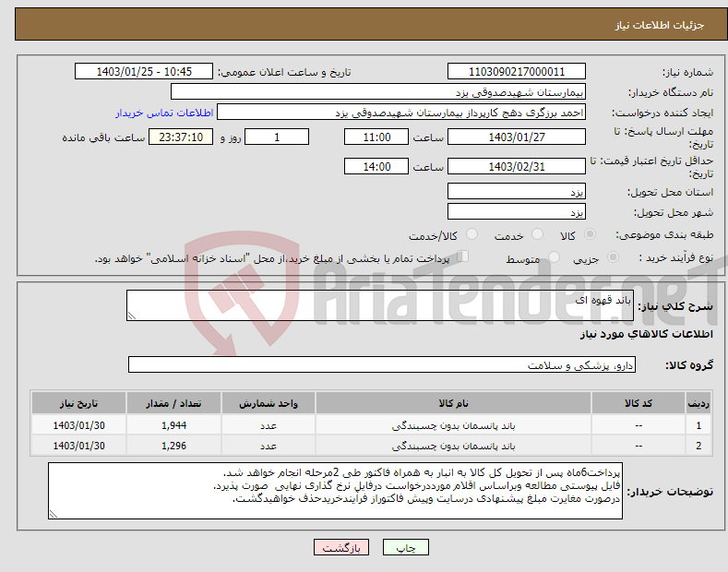The width and height of the screenshot is (728, 572).
Task: Click the ردیف column header
Action: [x=698, y=403]
